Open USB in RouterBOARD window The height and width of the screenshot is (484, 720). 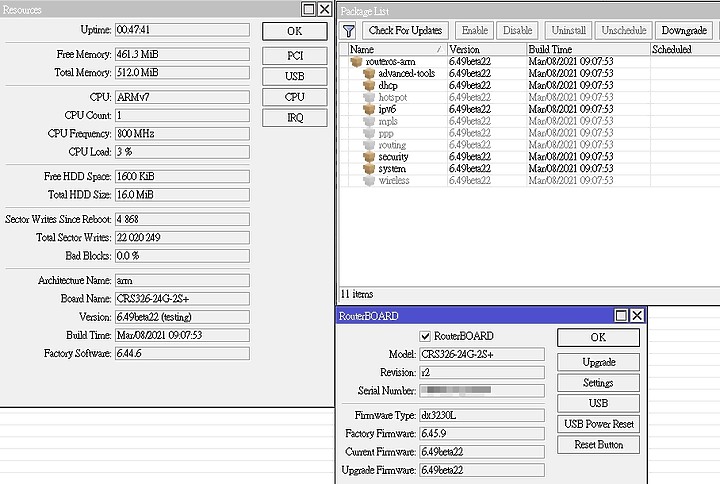pos(598,404)
